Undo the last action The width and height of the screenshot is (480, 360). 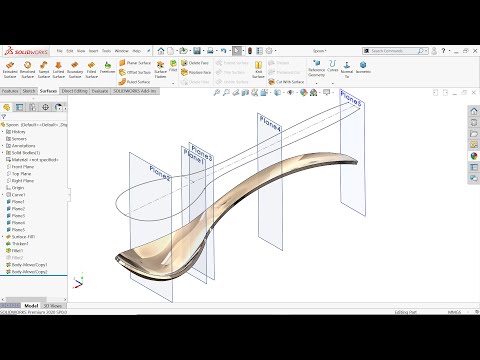pos(223,51)
